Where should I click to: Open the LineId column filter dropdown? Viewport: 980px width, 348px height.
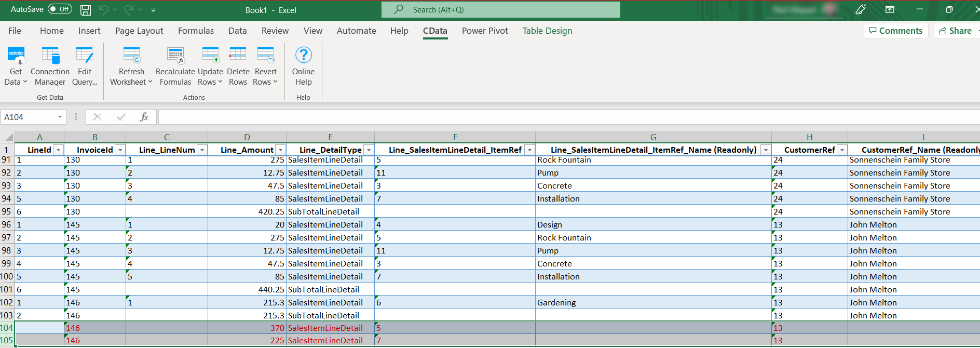(x=58, y=150)
